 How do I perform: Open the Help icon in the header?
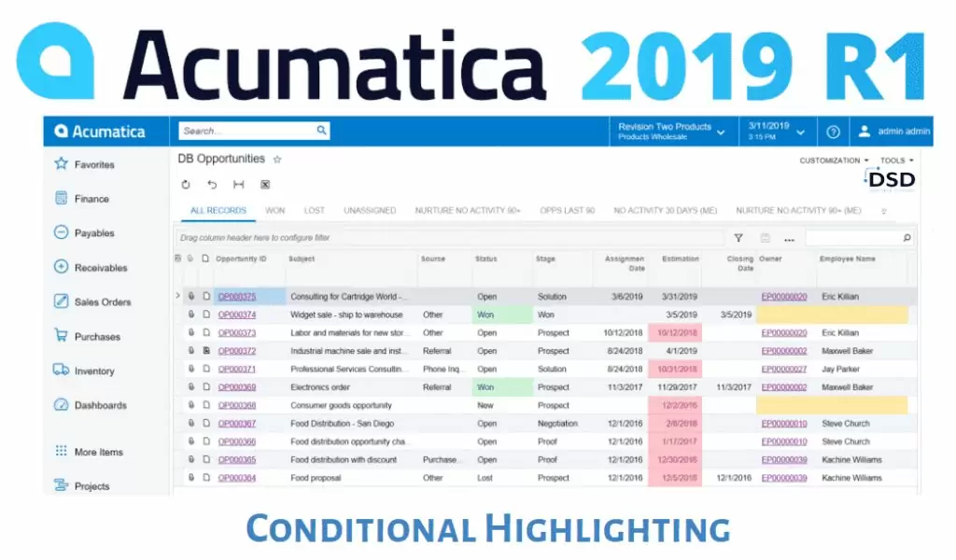click(832, 131)
